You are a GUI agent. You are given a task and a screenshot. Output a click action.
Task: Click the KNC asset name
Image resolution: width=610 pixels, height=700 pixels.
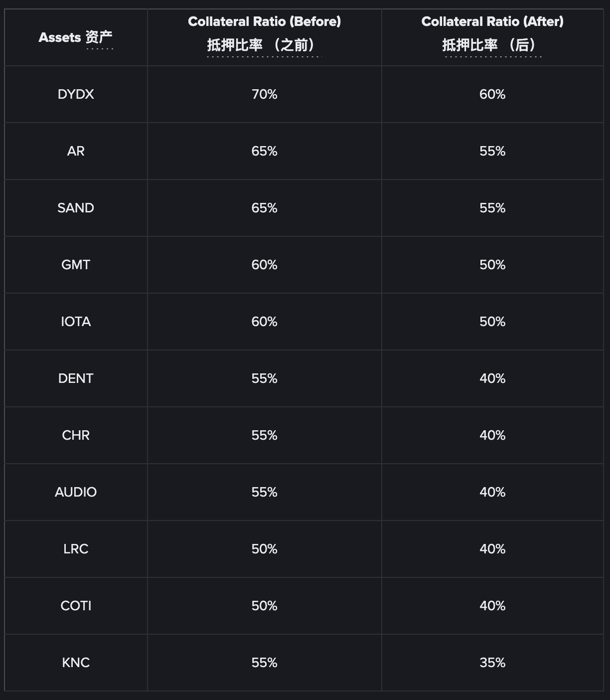click(x=76, y=663)
